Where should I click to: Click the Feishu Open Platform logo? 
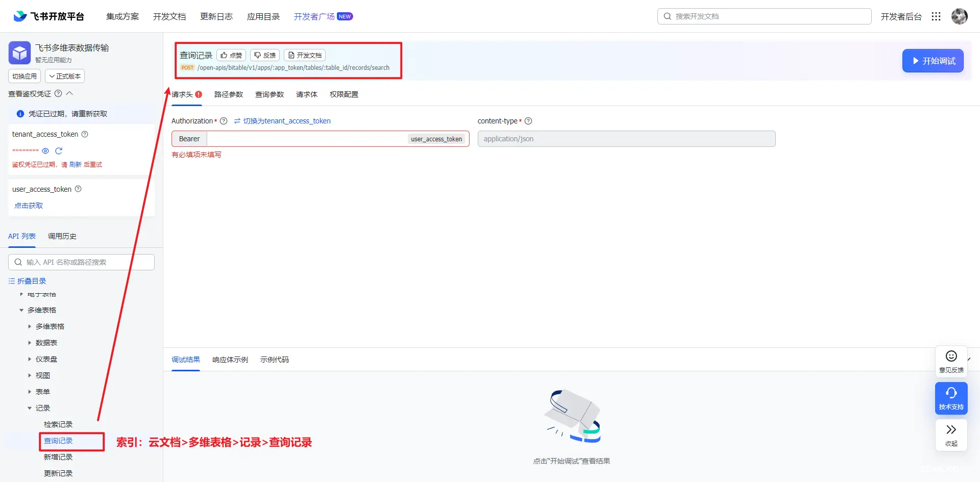[48, 16]
